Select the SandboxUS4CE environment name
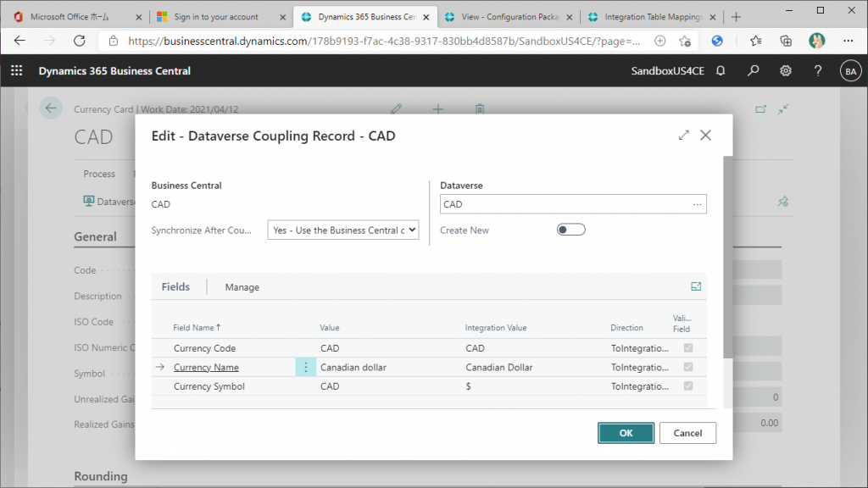Screen dimensions: 868x488 click(x=668, y=71)
